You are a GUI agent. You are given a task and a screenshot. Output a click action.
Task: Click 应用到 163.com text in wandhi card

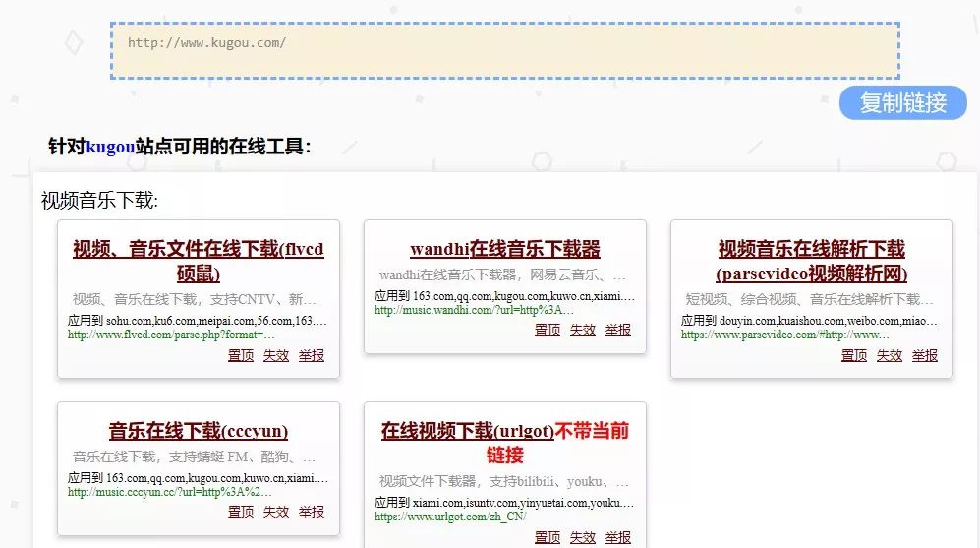(x=505, y=296)
